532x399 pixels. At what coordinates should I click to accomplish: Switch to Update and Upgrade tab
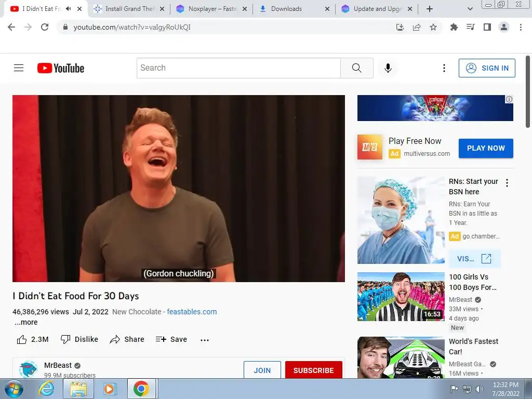(378, 9)
